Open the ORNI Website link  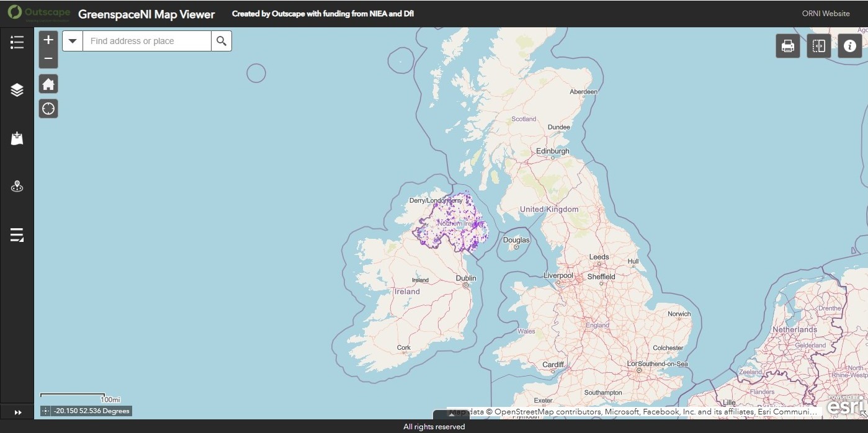tap(825, 14)
